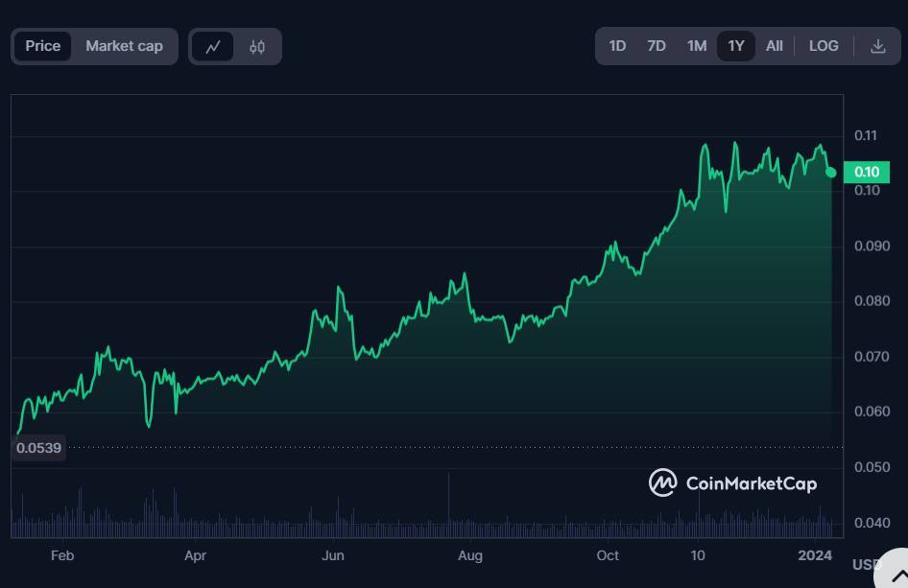Viewport: 908px width, 588px height.
Task: Select the Price toggle option
Action: [43, 45]
